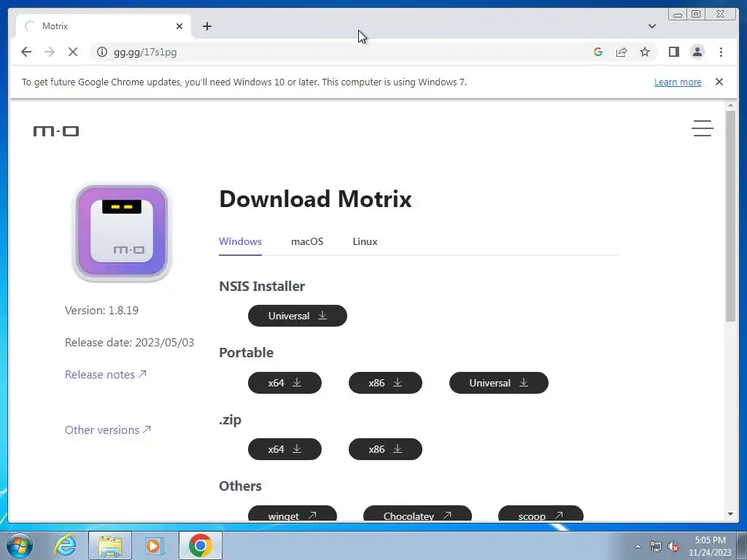Viewport: 747px width, 560px height.
Task: Share this page icon
Action: point(622,52)
